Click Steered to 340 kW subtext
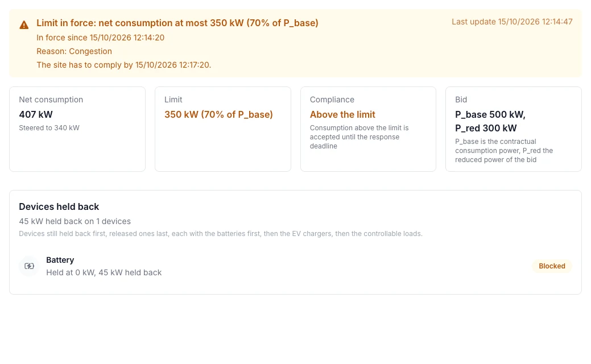591x364 pixels. click(49, 128)
